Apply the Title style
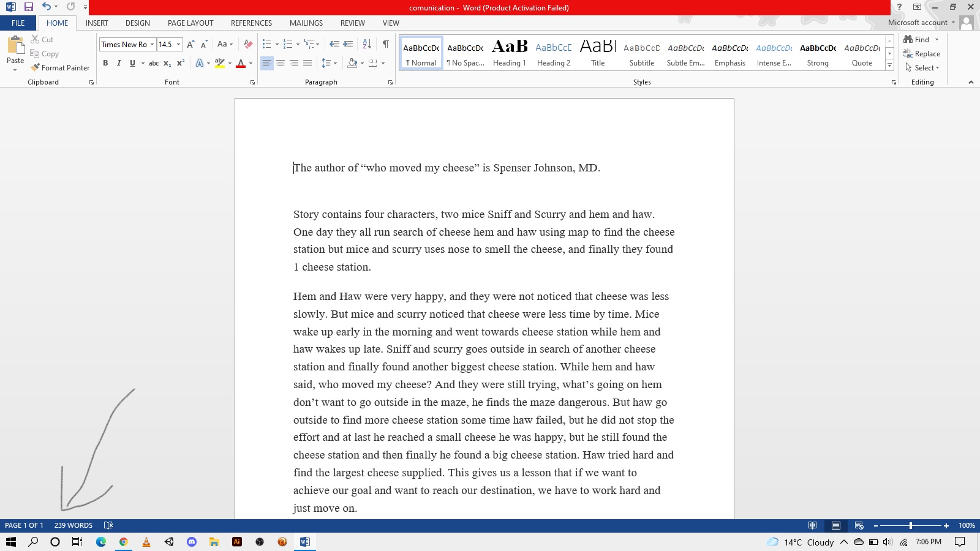This screenshot has width=980, height=551. 598,53
